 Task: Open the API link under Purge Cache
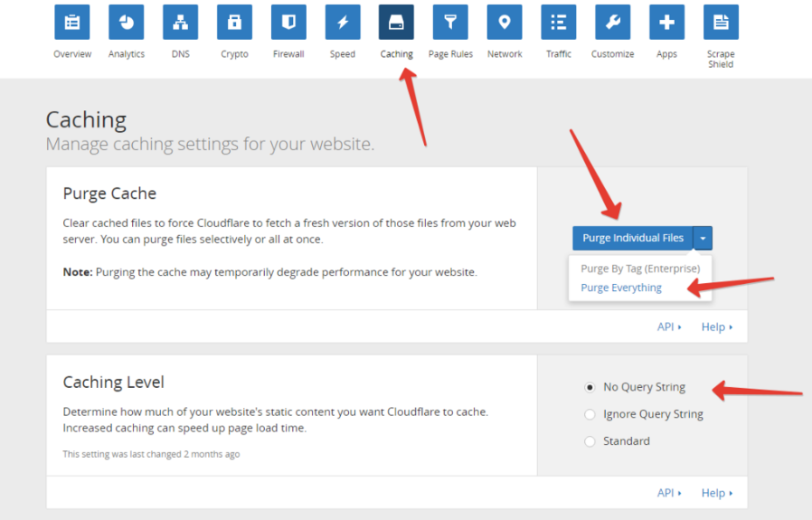tap(669, 326)
